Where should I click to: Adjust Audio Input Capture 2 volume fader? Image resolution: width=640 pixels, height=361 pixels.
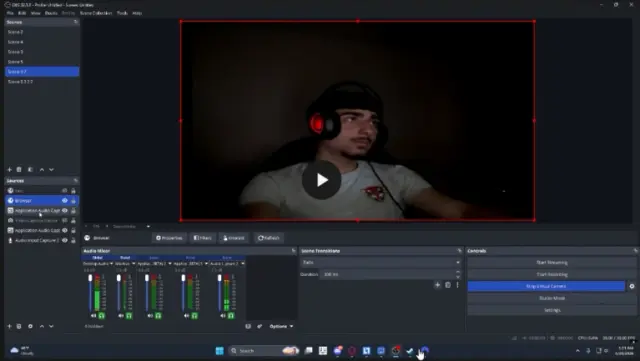pos(220,278)
